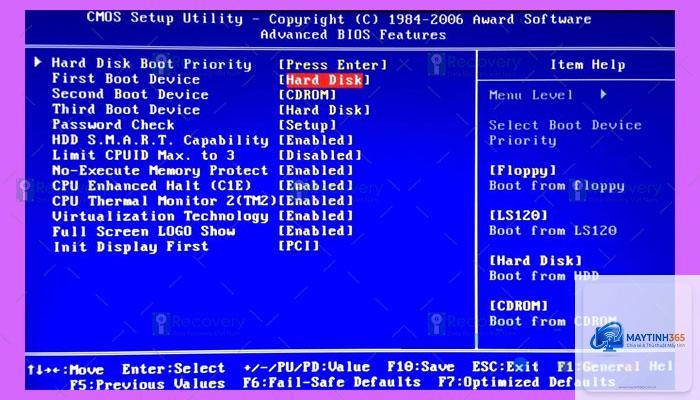Image resolution: width=700 pixels, height=400 pixels.
Task: Click the Boot from CDROM description
Action: pos(553,321)
